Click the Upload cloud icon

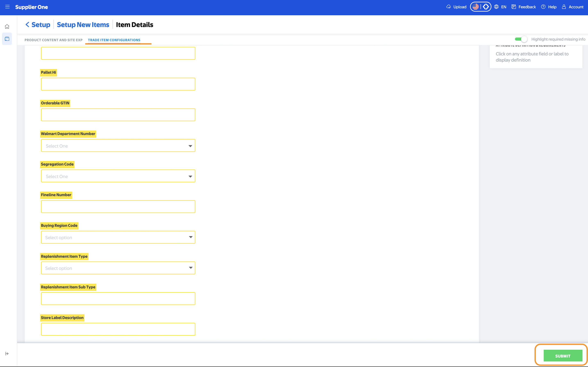tap(448, 7)
